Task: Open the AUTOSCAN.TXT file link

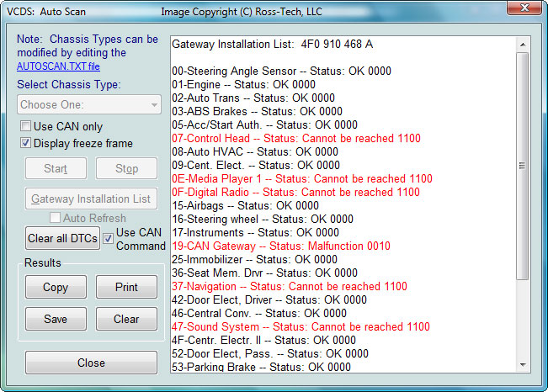Action: [x=58, y=66]
